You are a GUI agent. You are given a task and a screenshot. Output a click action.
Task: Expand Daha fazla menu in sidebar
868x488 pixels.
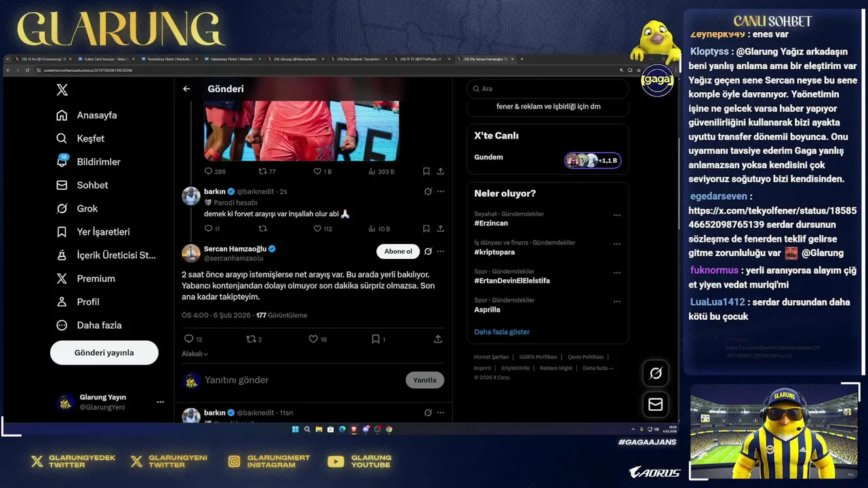[89, 325]
